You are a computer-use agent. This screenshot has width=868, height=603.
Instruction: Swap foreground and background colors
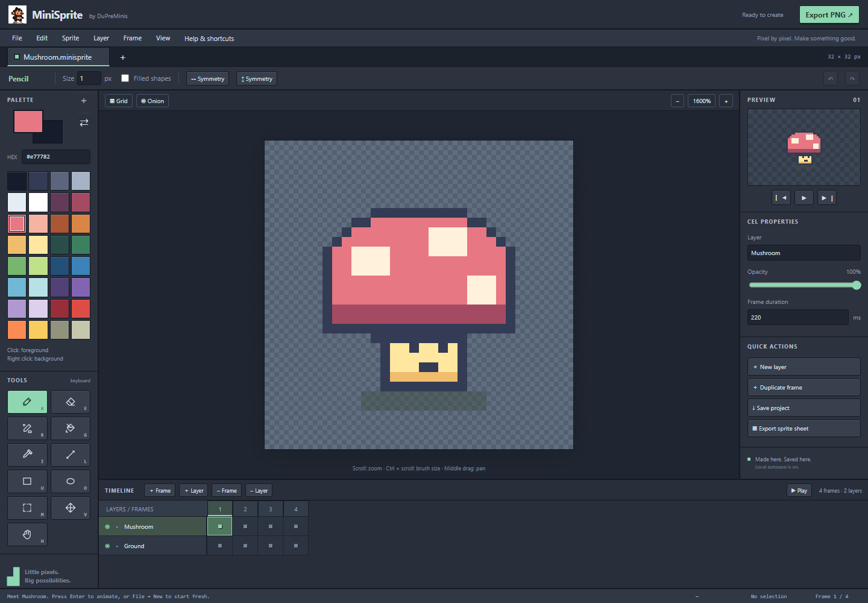tap(84, 122)
